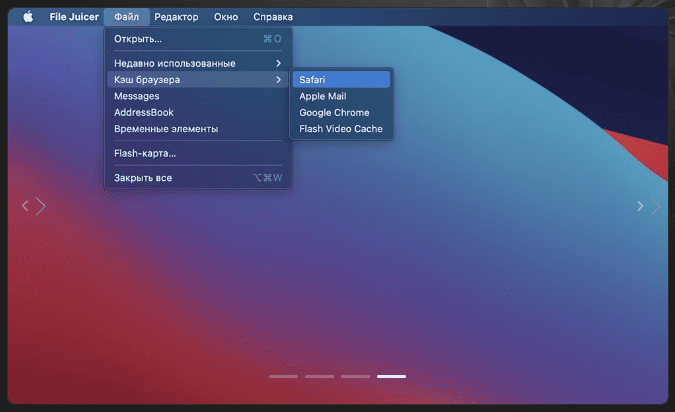The width and height of the screenshot is (675, 412).
Task: Choose Messages in the Файл menu
Action: [198, 96]
